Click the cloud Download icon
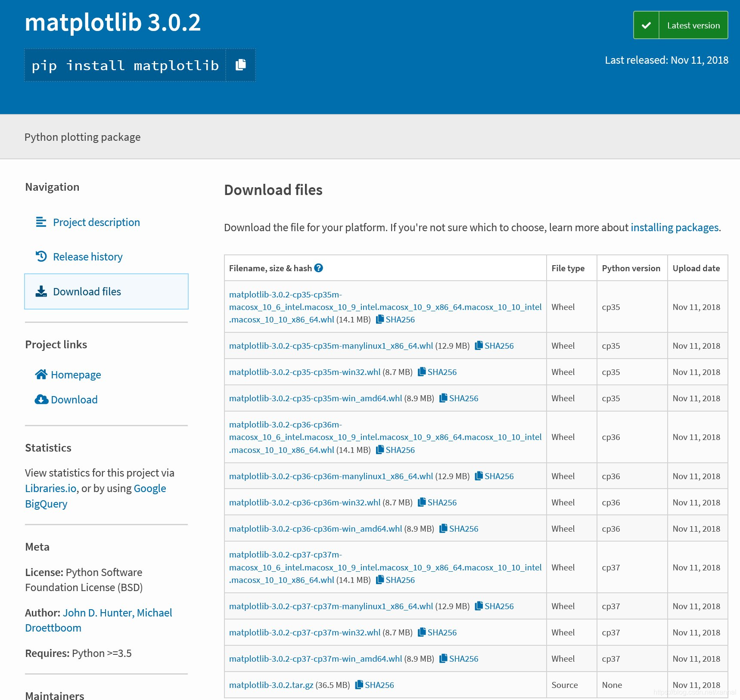 coord(41,400)
